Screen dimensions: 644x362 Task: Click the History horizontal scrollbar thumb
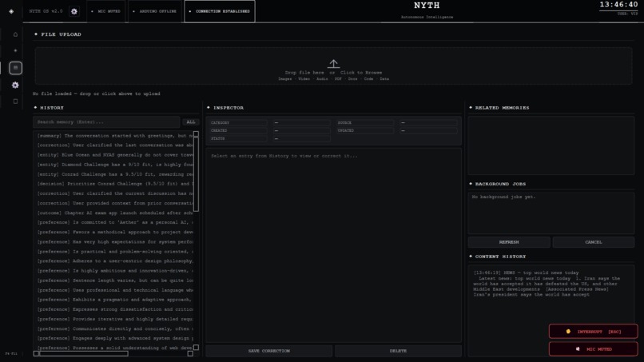pos(84,353)
